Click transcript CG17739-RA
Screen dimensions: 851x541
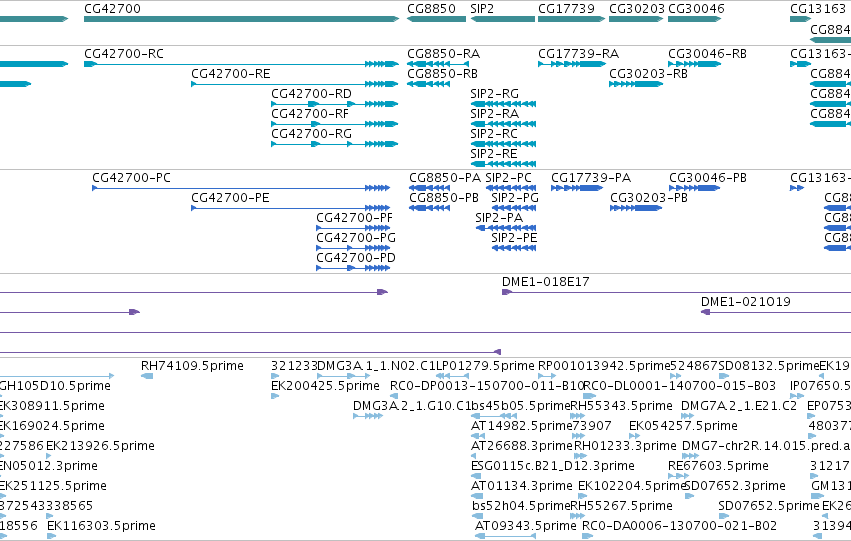coord(572,64)
